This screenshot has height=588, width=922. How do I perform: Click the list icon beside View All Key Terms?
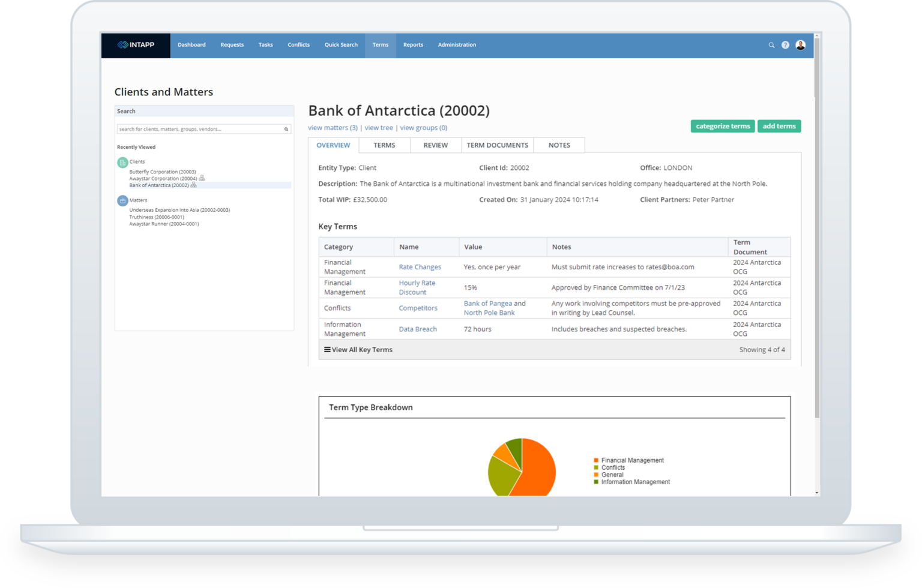click(x=326, y=350)
